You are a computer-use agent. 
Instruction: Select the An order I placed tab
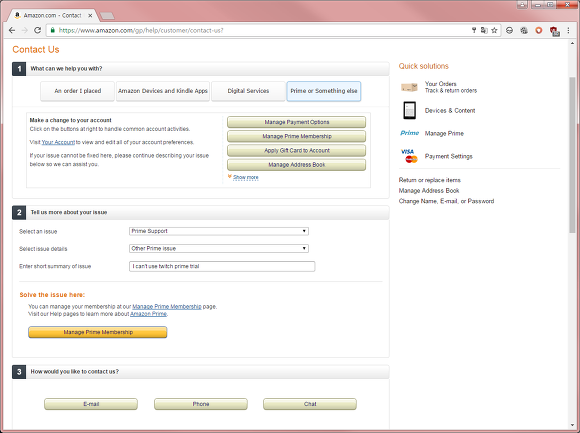78,91
